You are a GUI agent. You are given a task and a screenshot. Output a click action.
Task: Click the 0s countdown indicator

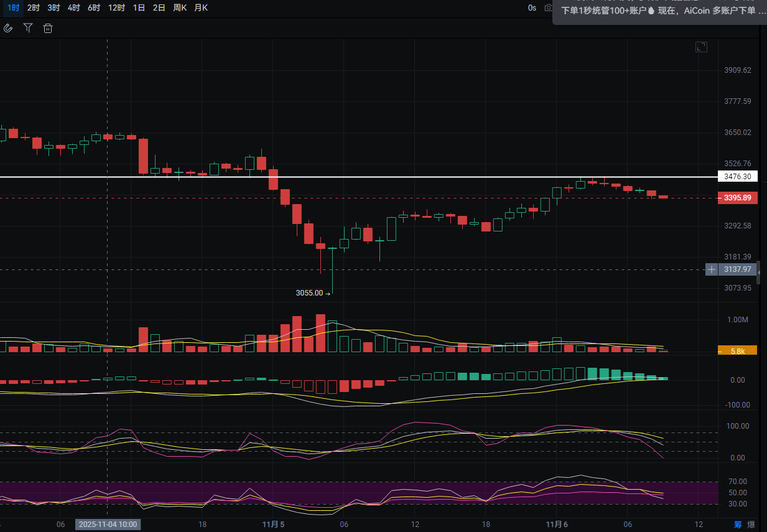(x=532, y=8)
